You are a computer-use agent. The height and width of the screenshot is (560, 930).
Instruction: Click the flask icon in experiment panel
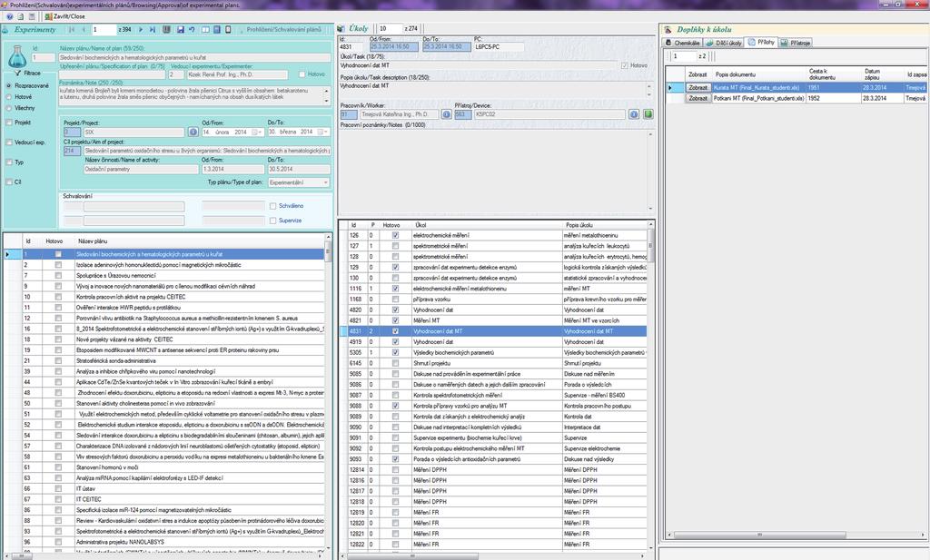pos(17,57)
